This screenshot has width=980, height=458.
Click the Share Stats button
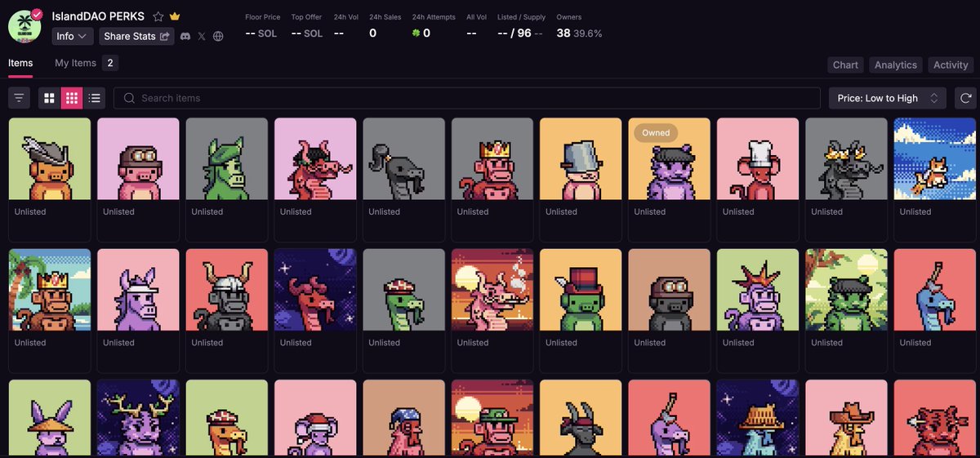[136, 36]
